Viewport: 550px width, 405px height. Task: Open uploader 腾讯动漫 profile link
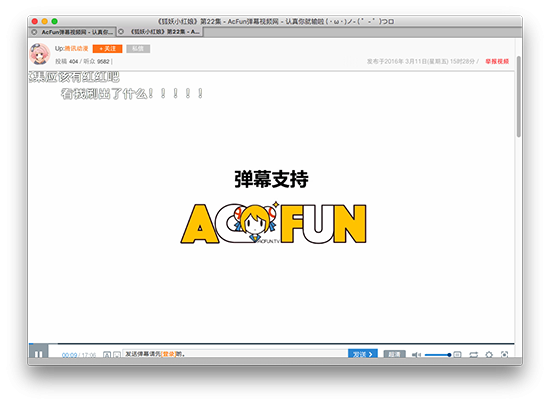click(x=76, y=48)
